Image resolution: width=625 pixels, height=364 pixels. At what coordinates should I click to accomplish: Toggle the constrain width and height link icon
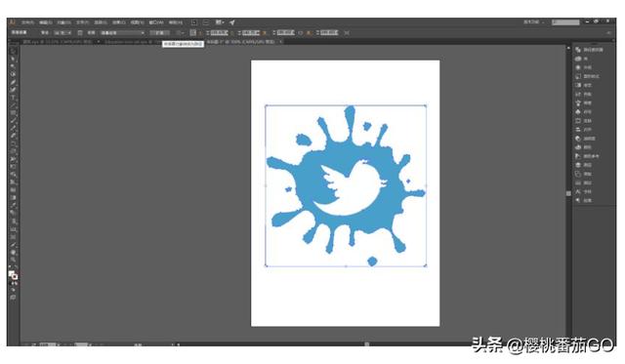tap(301, 32)
